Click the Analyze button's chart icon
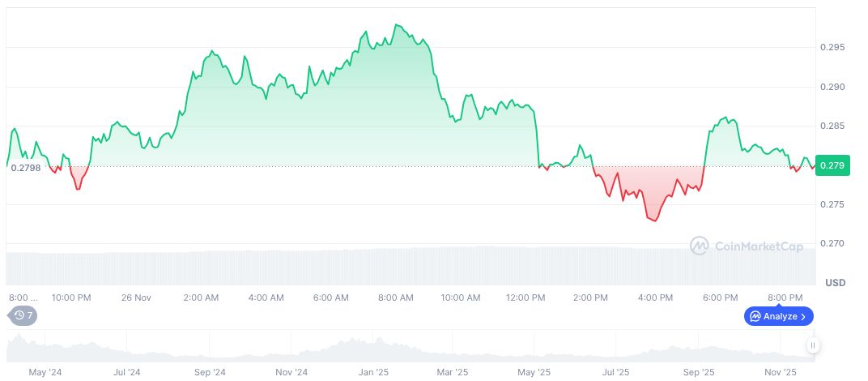This screenshot has height=381, width=868. (x=755, y=316)
